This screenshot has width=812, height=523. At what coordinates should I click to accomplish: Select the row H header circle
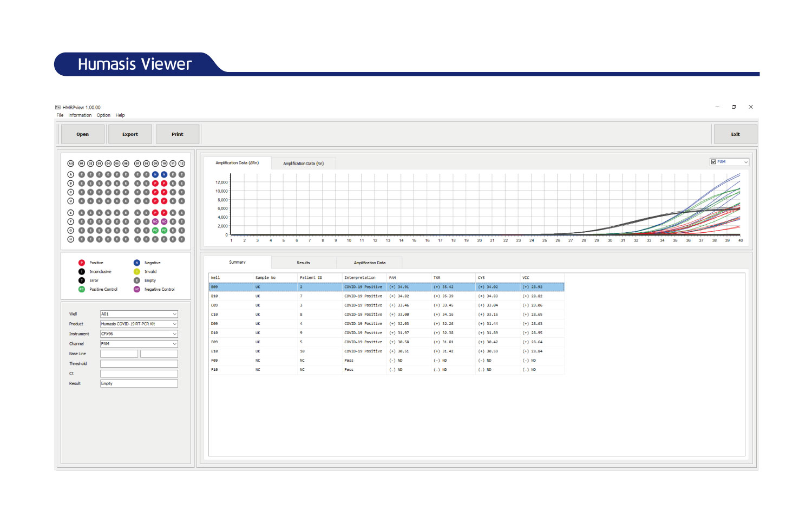(x=70, y=239)
